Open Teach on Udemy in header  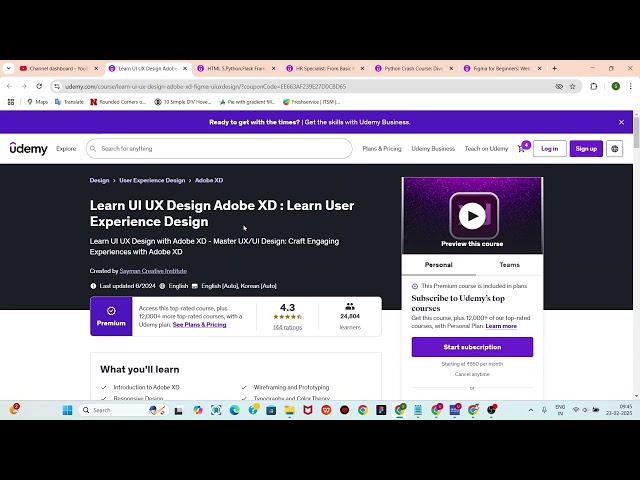coord(487,149)
